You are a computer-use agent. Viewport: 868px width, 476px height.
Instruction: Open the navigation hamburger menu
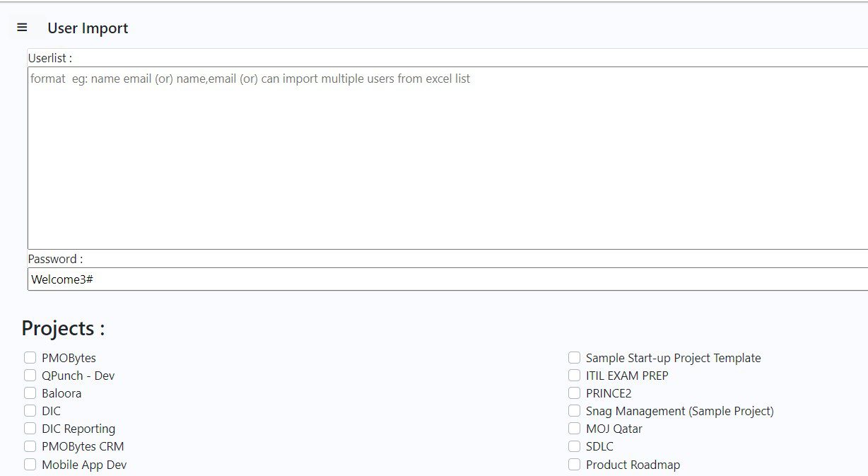pos(23,26)
